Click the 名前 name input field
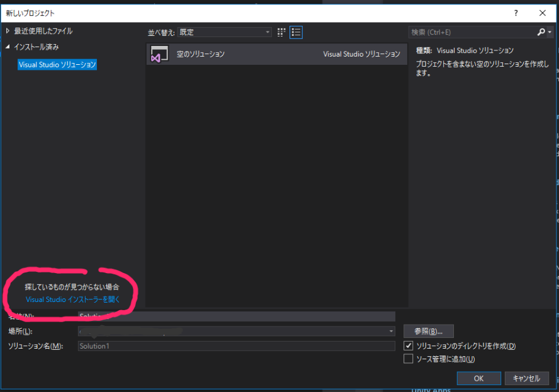The height and width of the screenshot is (392, 559). pos(236,316)
